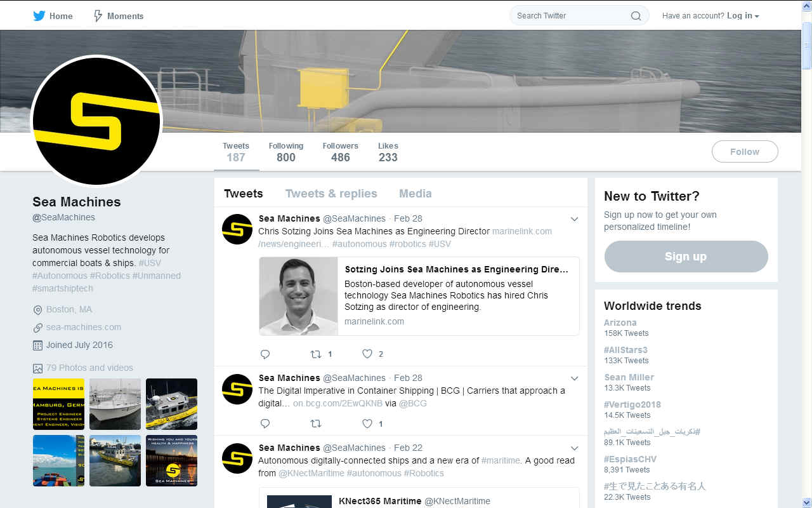The image size is (812, 508).
Task: Switch to Tweets & replies tab
Action: click(331, 194)
